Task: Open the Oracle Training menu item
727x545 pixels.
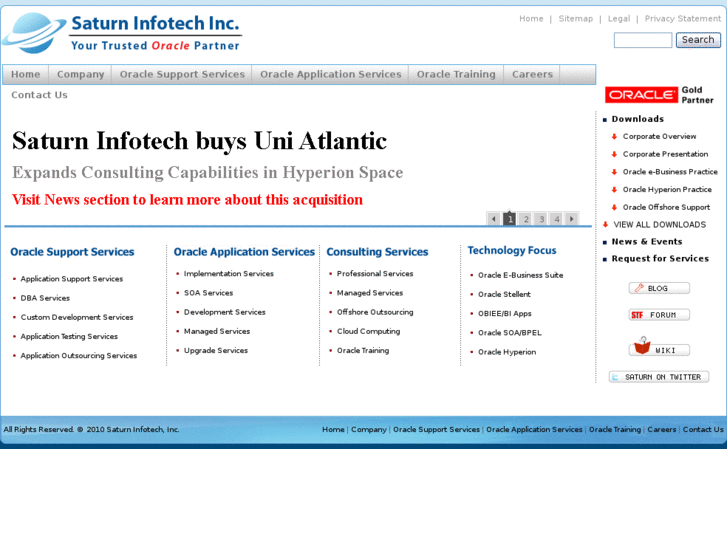Action: pos(456,74)
